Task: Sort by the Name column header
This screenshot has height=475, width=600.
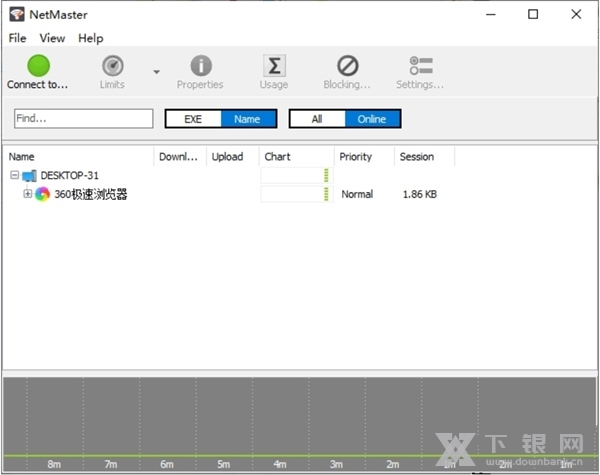Action: 78,157
